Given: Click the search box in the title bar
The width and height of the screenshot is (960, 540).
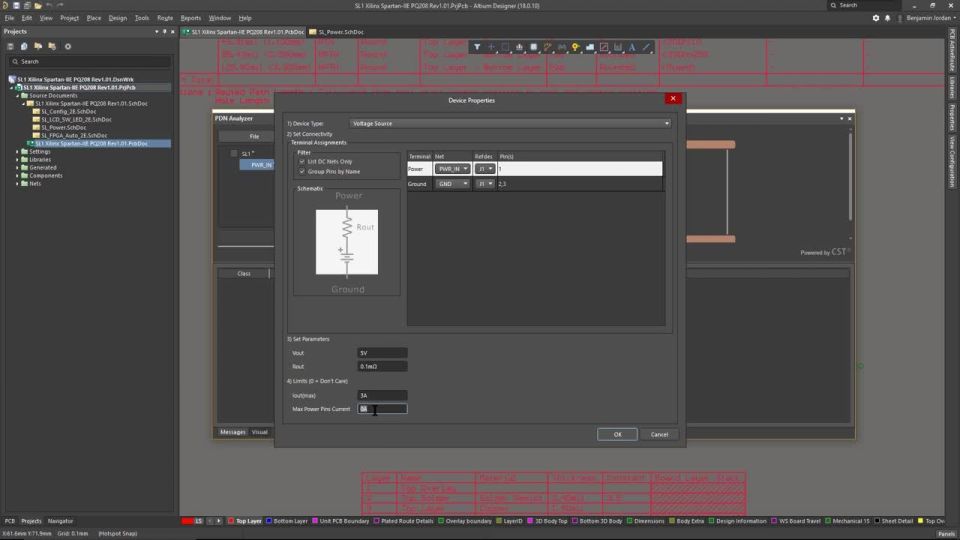Looking at the screenshot, I should pos(864,6).
